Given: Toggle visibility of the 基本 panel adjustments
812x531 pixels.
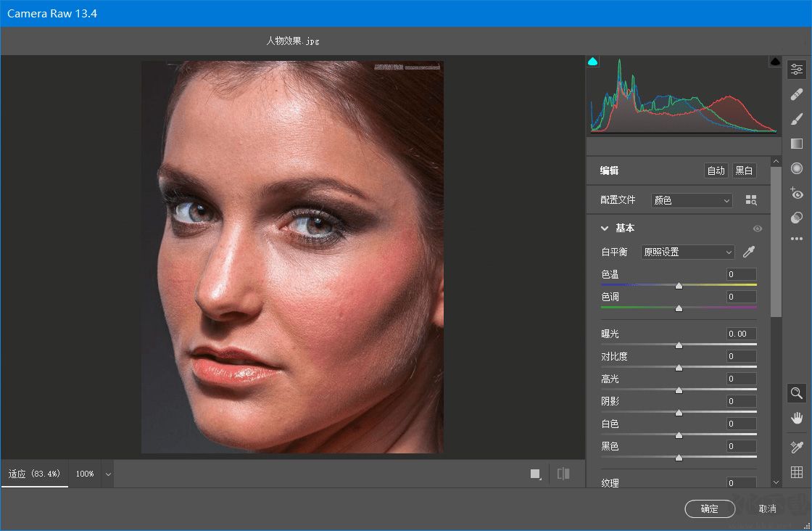Looking at the screenshot, I should click(x=758, y=228).
